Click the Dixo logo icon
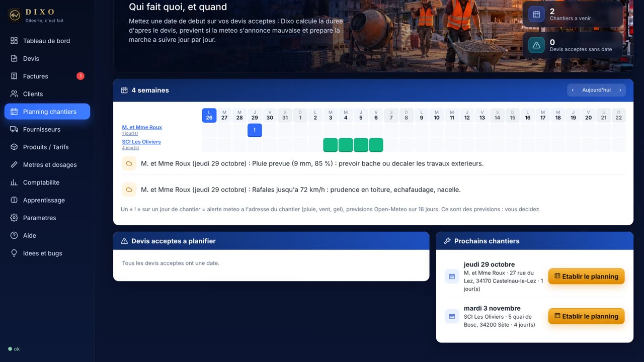The height and width of the screenshot is (362, 644). (x=15, y=15)
